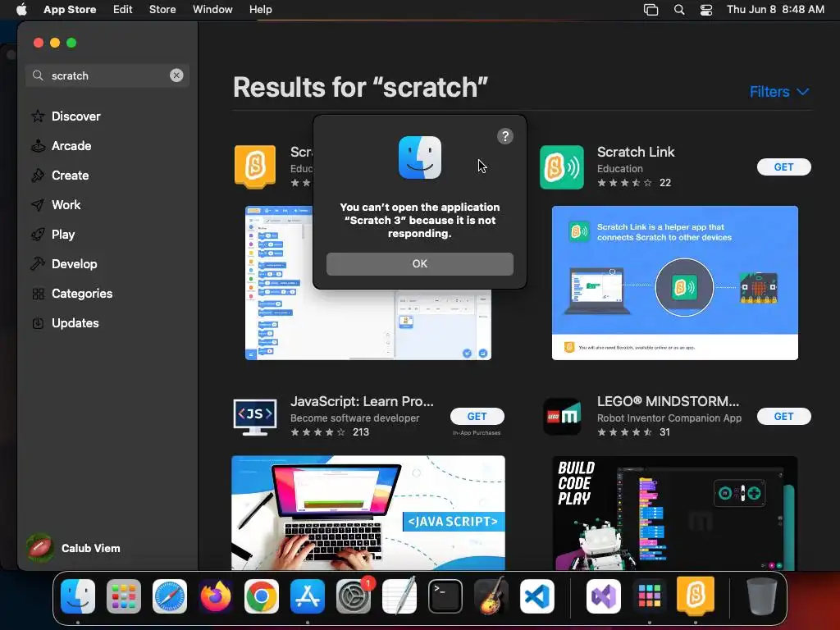This screenshot has height=630, width=840.
Task: Open the Scratch app icon in results
Action: coord(255,167)
